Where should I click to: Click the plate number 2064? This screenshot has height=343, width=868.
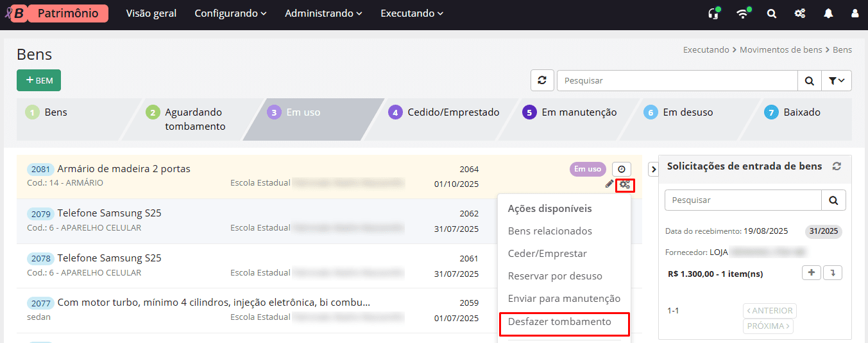(469, 170)
